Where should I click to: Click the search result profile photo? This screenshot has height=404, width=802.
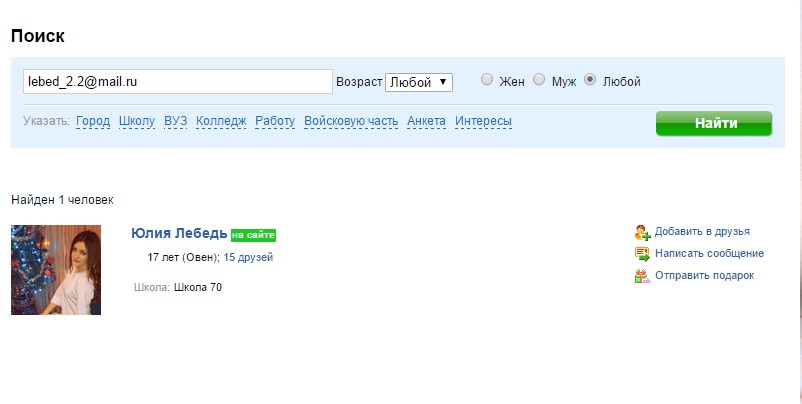(x=56, y=270)
